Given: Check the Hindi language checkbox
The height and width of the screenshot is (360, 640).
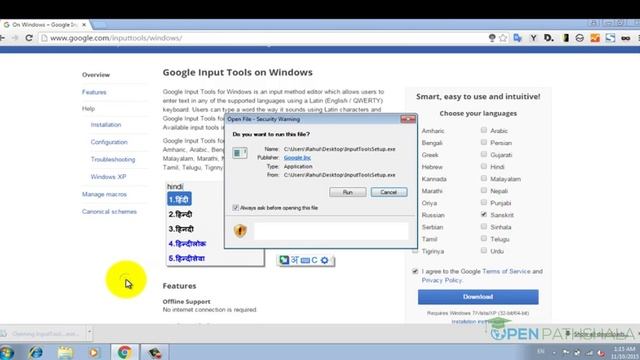Looking at the screenshot, I should pyautogui.click(x=484, y=166).
